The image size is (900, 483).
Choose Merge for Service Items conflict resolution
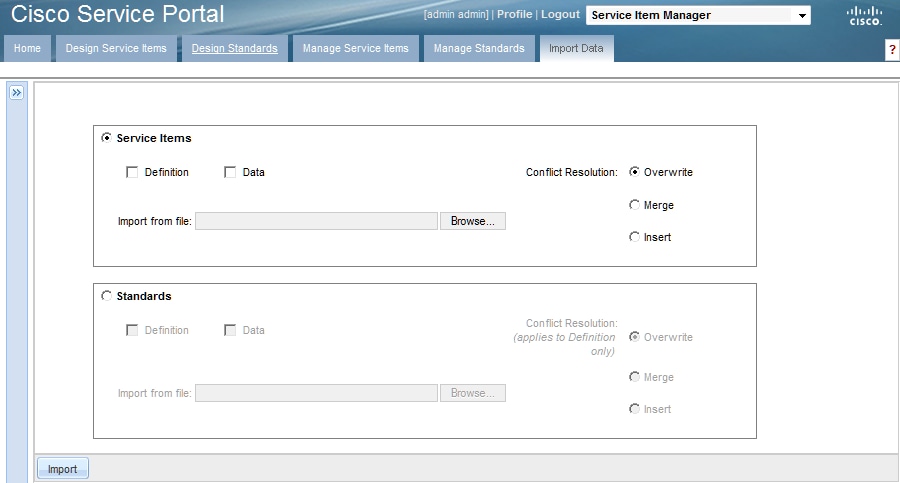click(x=634, y=204)
